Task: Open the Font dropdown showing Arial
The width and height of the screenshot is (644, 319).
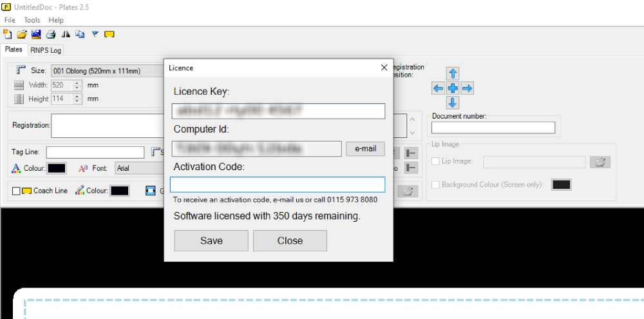Action: tap(139, 168)
